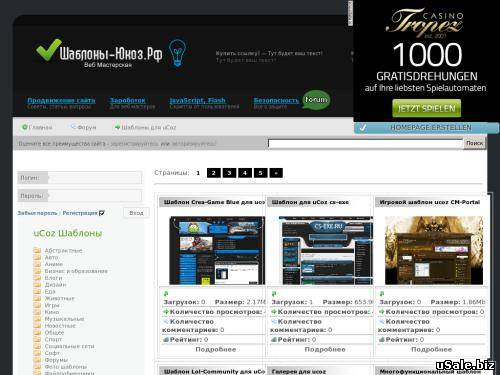Open the green forum speech bubble
This screenshot has width=500, height=375.
[316, 100]
